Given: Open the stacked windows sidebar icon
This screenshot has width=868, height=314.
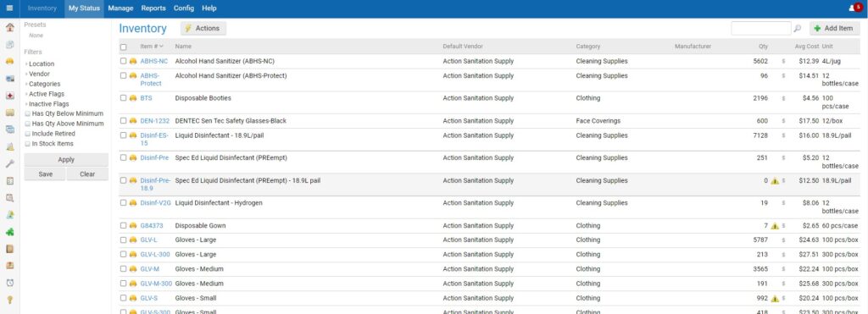Looking at the screenshot, I should [9, 129].
